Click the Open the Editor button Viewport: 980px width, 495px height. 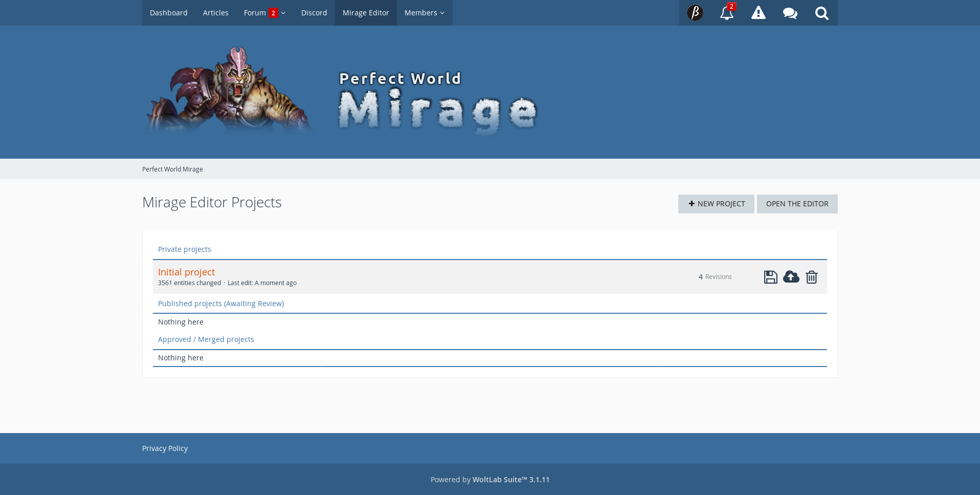point(797,204)
